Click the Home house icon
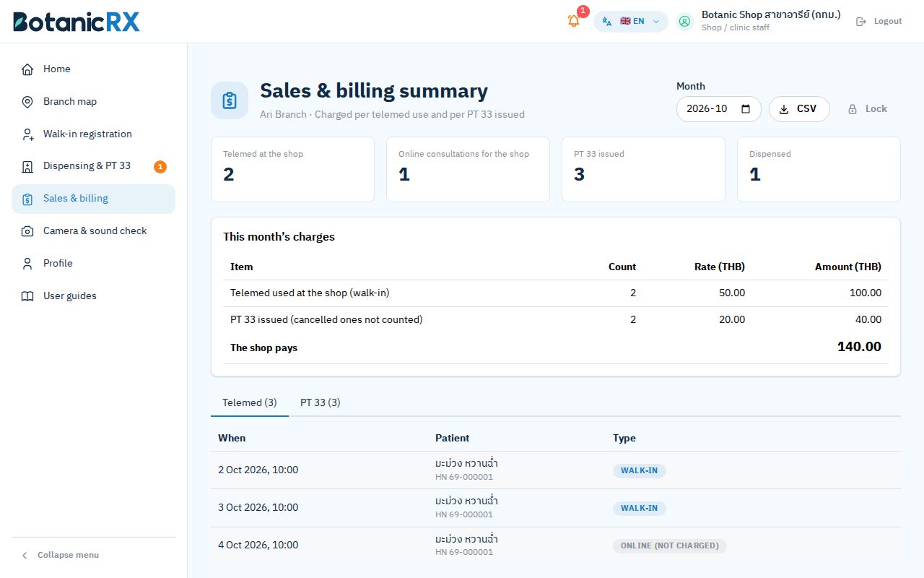Viewport: 924px width, 578px height. (x=27, y=69)
